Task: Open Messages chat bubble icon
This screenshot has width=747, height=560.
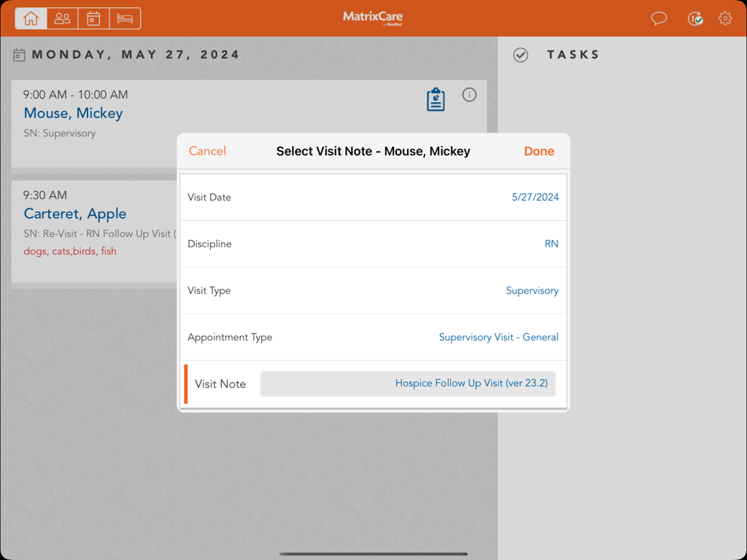Action: (x=659, y=18)
